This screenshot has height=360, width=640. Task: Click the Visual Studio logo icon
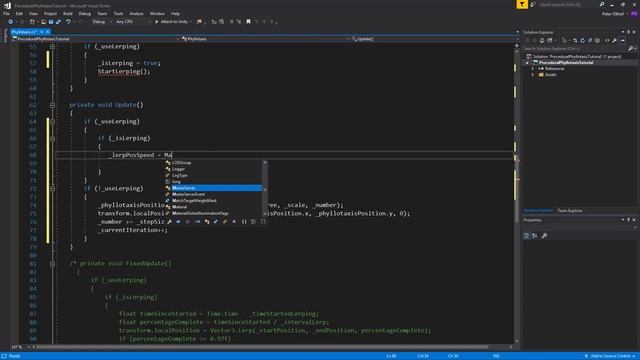(7, 5)
